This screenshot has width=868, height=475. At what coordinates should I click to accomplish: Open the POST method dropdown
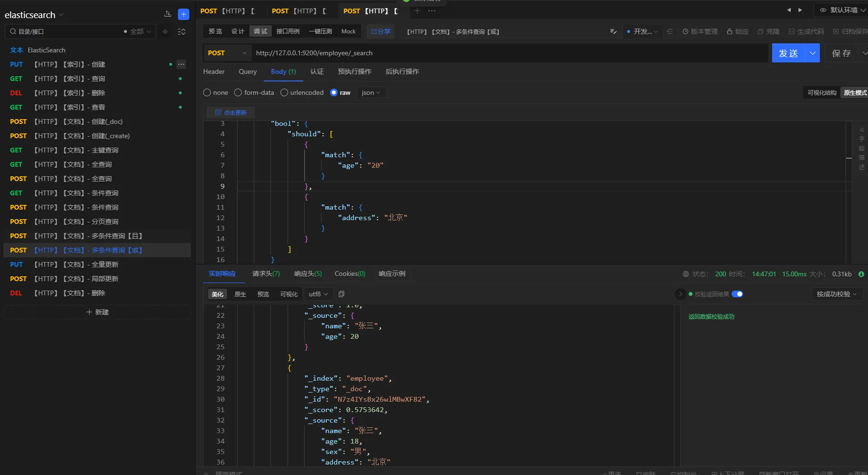pos(227,53)
